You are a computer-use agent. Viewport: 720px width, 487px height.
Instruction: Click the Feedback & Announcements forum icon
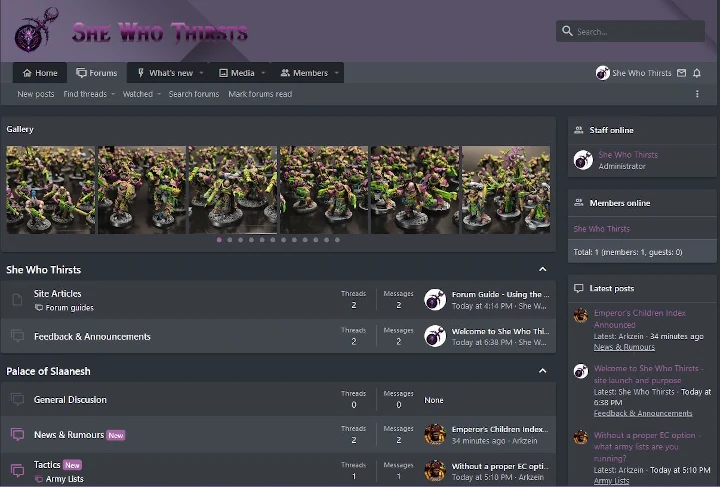17,336
